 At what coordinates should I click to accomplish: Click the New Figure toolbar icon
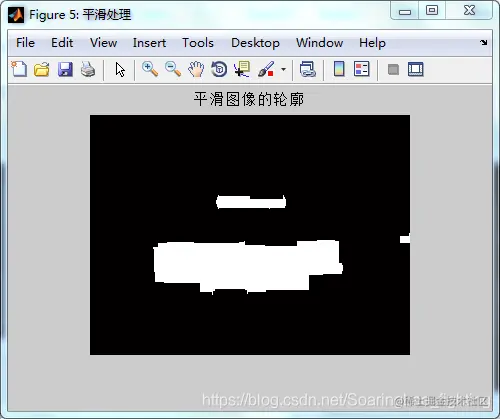[x=19, y=69]
